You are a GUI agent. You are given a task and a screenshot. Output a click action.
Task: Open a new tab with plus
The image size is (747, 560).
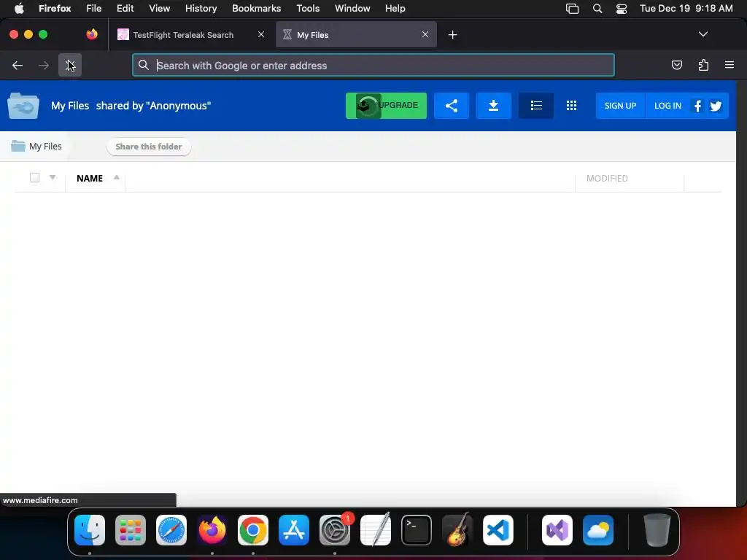click(x=452, y=35)
